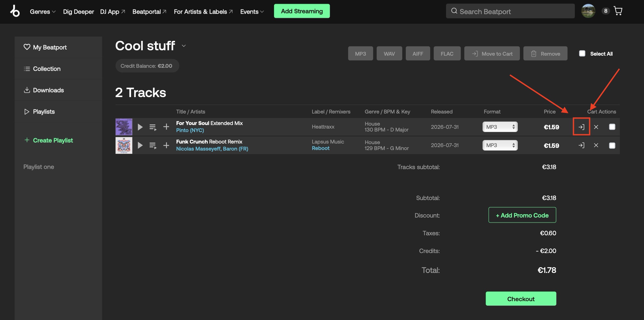644x320 pixels.
Task: Open For Artists & Labels
Action: pyautogui.click(x=203, y=12)
